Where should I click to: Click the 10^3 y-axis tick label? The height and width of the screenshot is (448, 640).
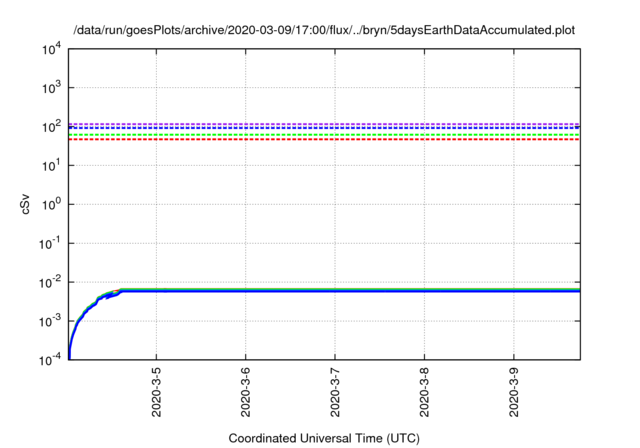[51, 88]
